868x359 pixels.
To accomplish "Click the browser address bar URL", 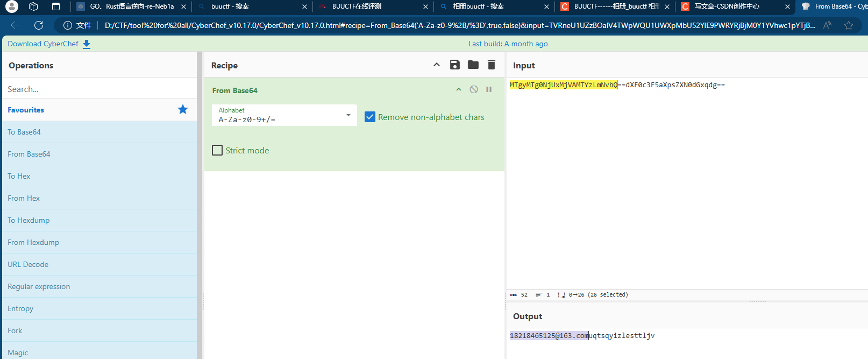I will [x=460, y=25].
